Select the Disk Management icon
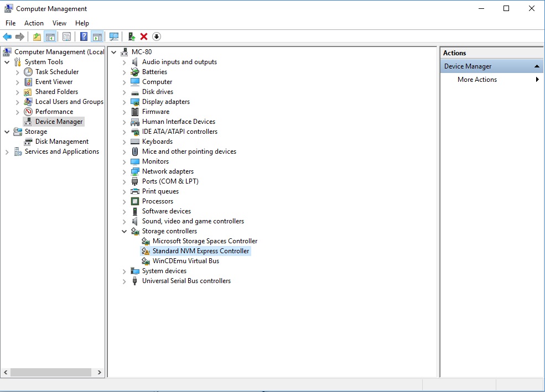 pyautogui.click(x=28, y=142)
